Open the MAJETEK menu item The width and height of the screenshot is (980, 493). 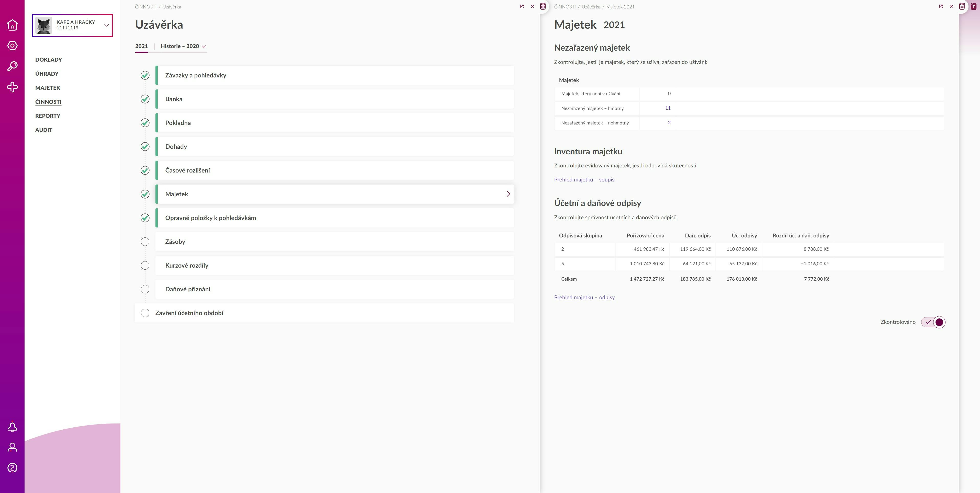[48, 88]
